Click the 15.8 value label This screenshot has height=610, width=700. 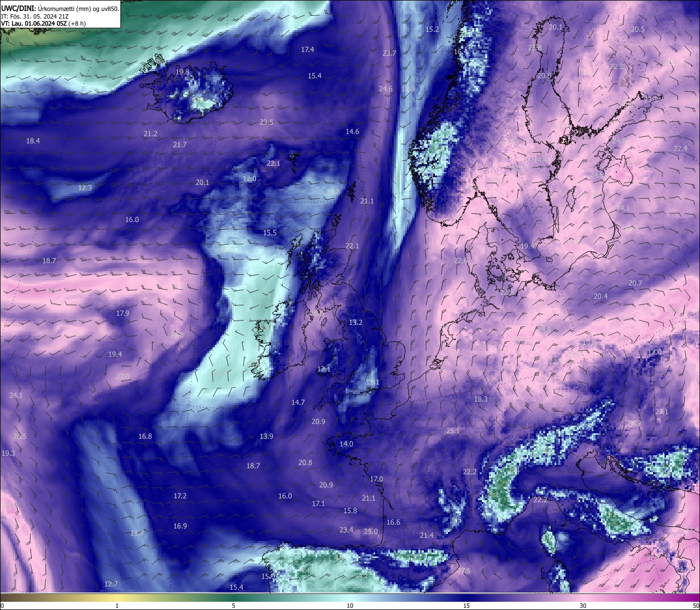point(350,511)
